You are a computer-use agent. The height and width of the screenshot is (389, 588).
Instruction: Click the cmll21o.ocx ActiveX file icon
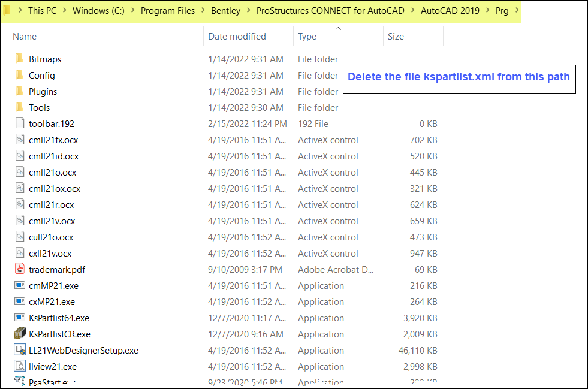pyautogui.click(x=20, y=172)
